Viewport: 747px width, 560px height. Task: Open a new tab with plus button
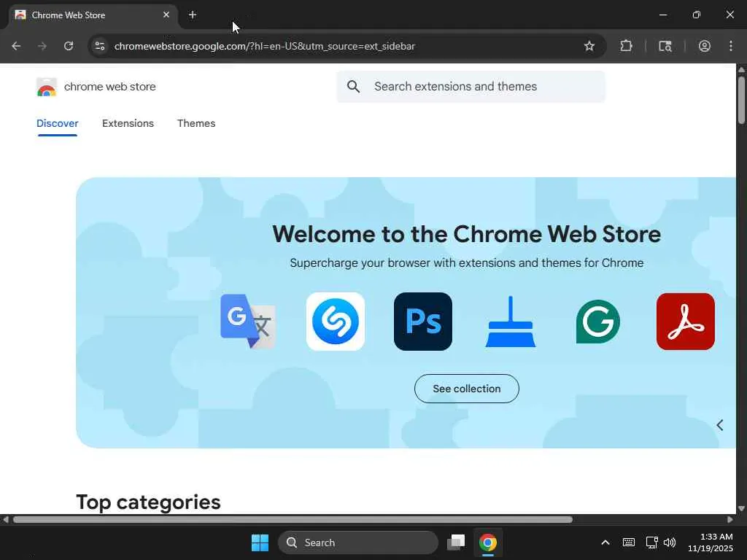coord(193,15)
